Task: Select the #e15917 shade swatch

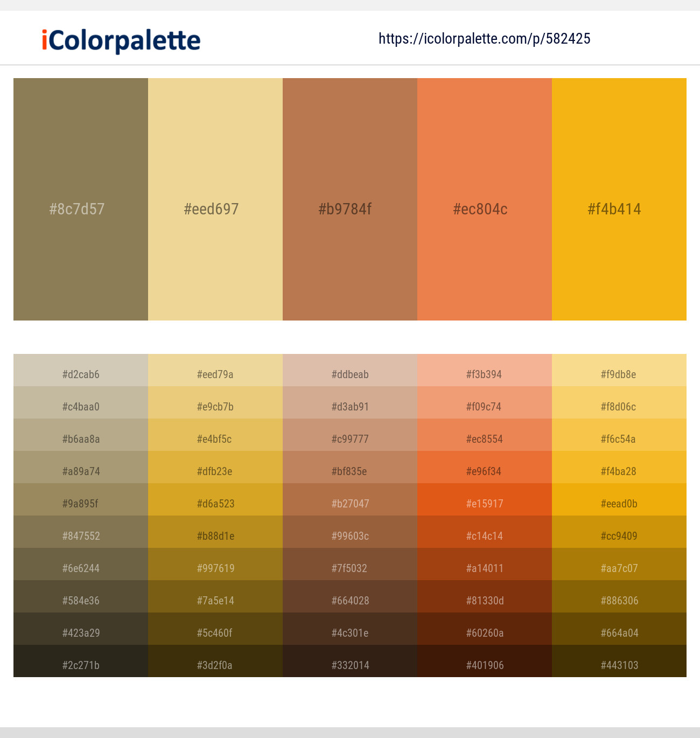Action: pyautogui.click(x=484, y=503)
